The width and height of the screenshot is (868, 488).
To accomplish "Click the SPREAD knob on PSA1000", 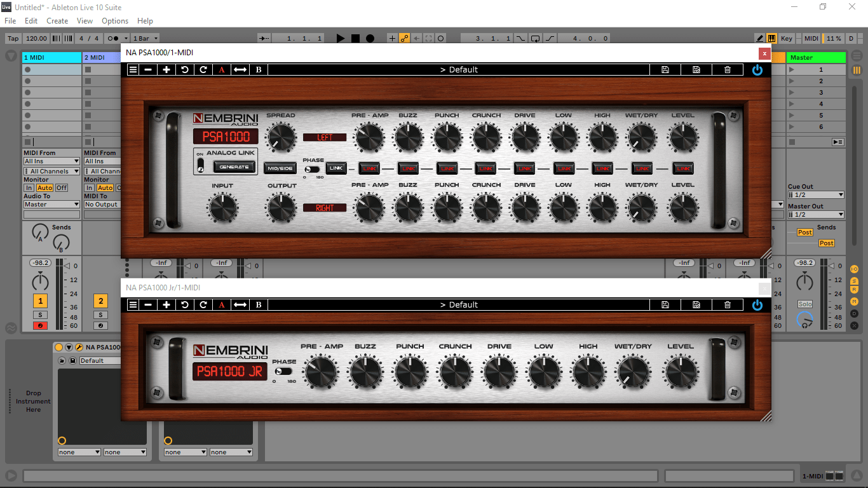I will pyautogui.click(x=281, y=137).
